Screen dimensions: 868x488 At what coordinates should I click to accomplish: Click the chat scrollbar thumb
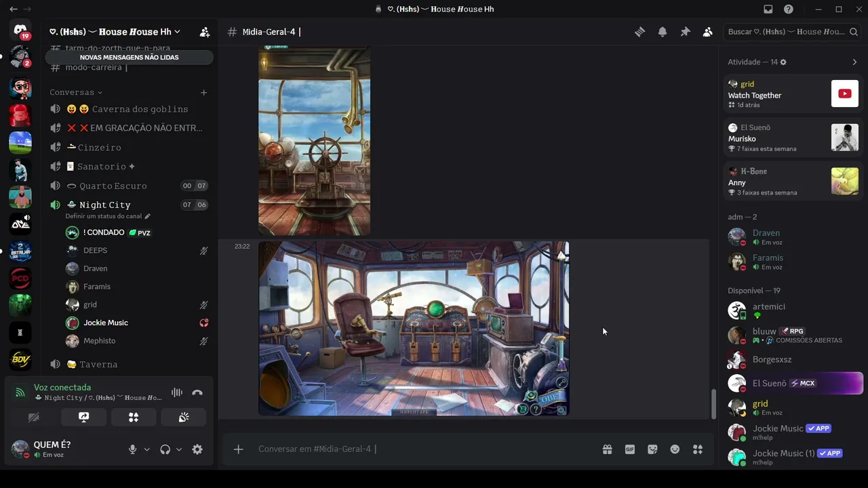(713, 405)
